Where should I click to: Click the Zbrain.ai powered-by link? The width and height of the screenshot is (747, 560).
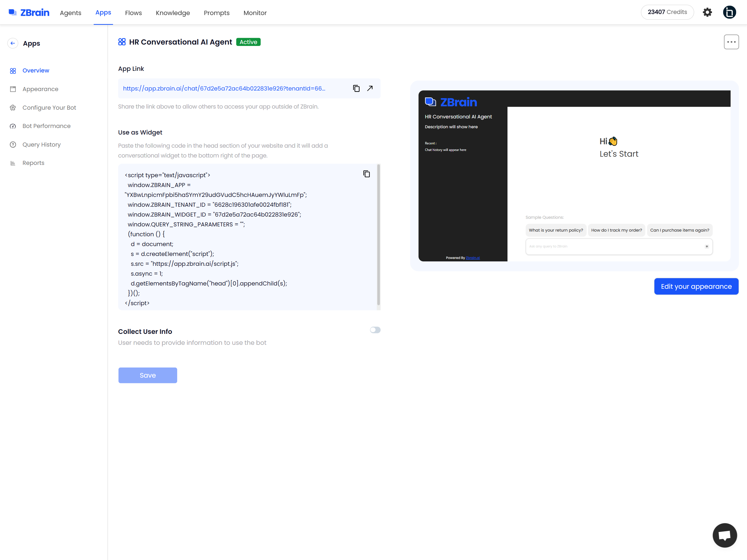[x=473, y=258]
